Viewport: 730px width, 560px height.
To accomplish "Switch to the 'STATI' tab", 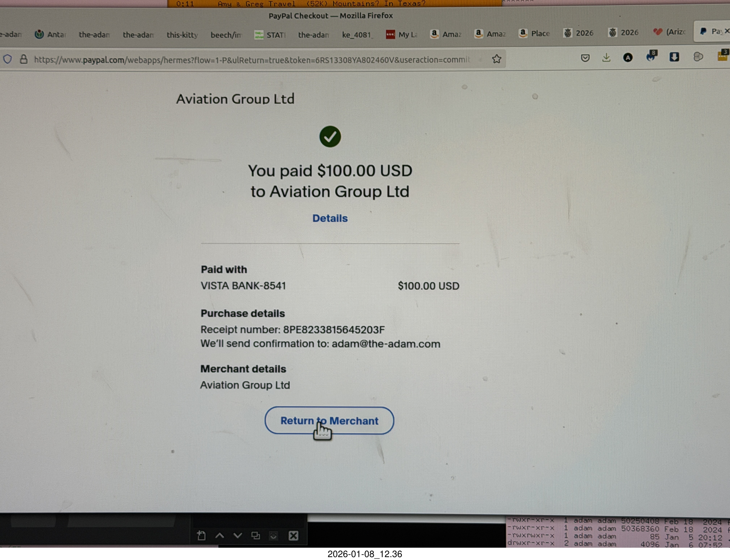I will pos(270,35).
